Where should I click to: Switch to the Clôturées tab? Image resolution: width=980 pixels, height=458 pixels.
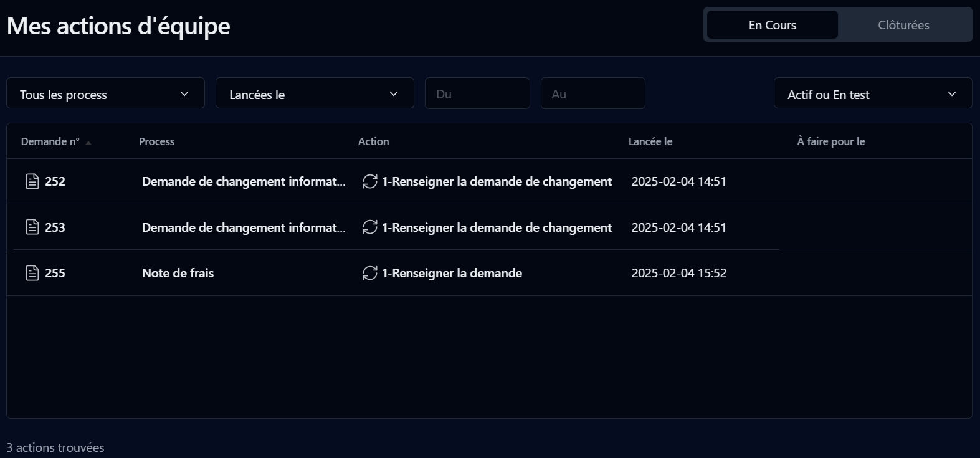coord(903,25)
